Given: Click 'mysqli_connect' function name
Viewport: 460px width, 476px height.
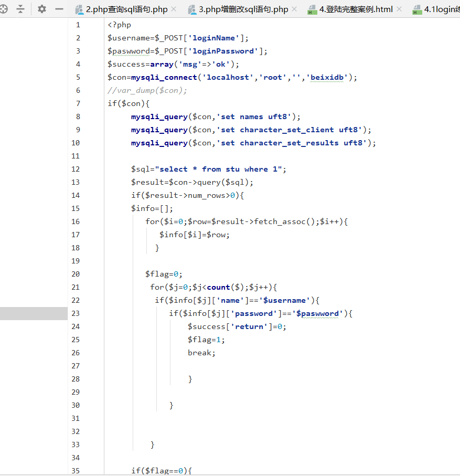Looking at the screenshot, I should click(164, 78).
